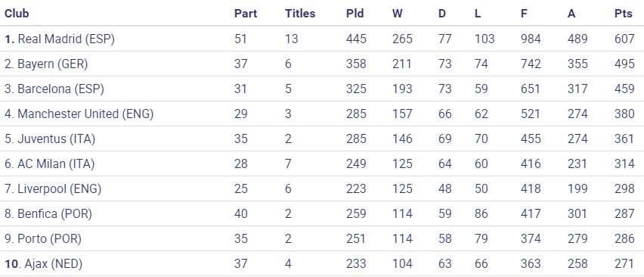Click the Club column header

pyautogui.click(x=17, y=14)
